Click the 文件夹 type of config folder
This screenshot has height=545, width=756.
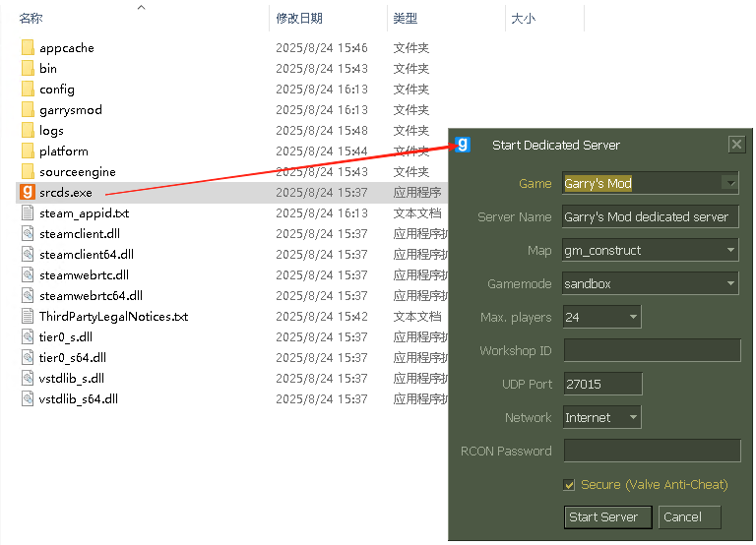(x=410, y=90)
